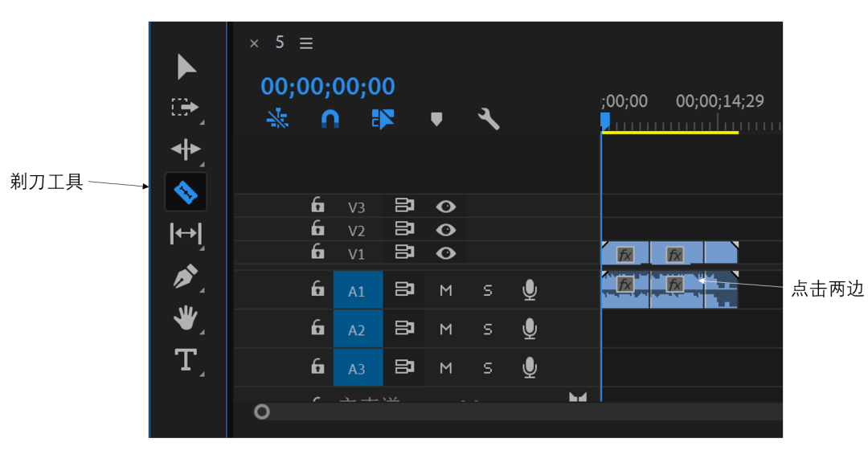Mute track A1
Viewport: 868px width, 463px height.
(445, 290)
